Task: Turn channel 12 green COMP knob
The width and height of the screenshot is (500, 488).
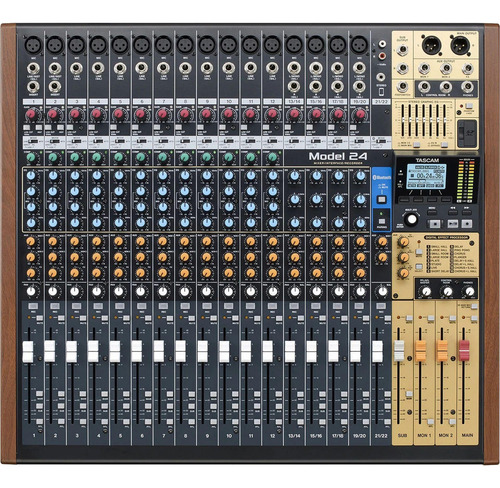Action: point(272,157)
